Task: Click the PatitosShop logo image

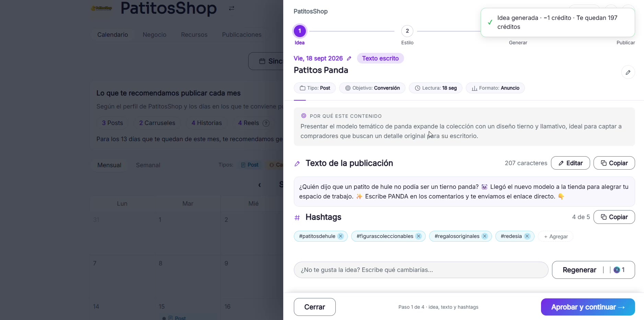Action: pos(101,8)
